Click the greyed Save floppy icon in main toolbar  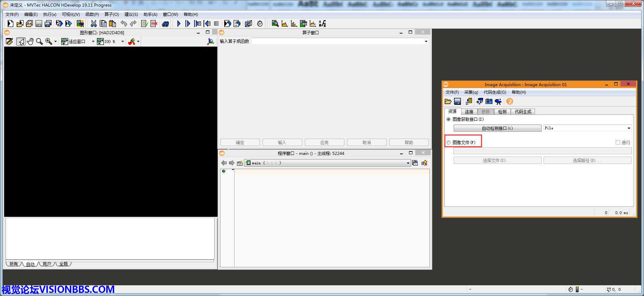click(39, 24)
